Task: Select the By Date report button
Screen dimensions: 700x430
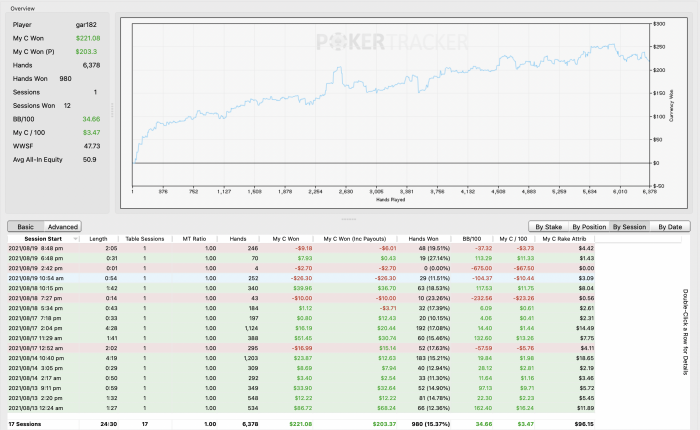Action: [670, 226]
